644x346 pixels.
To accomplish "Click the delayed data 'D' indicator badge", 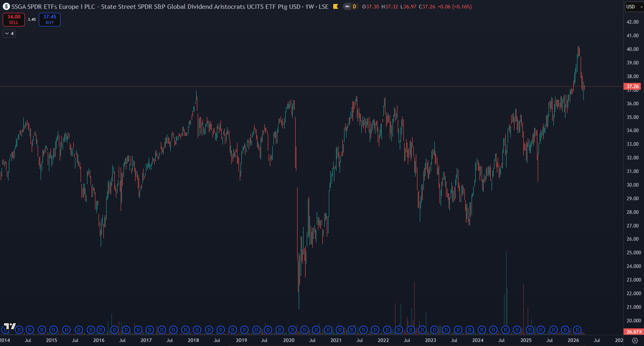I will point(354,7).
